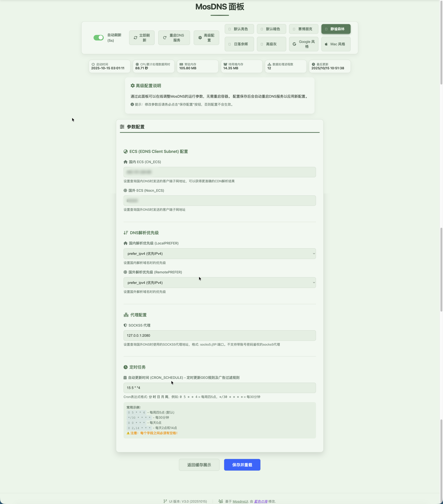Toggle the auto-refresh (5s) switch

point(98,38)
